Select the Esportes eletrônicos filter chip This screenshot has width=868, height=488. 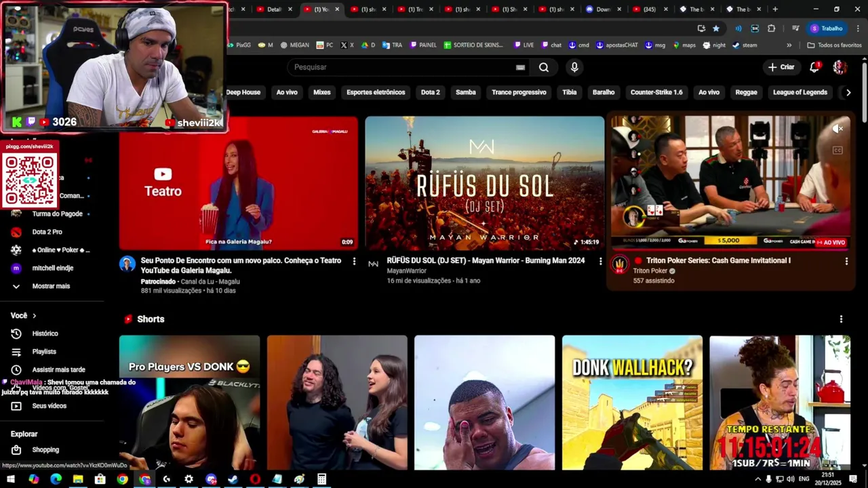pyautogui.click(x=376, y=92)
